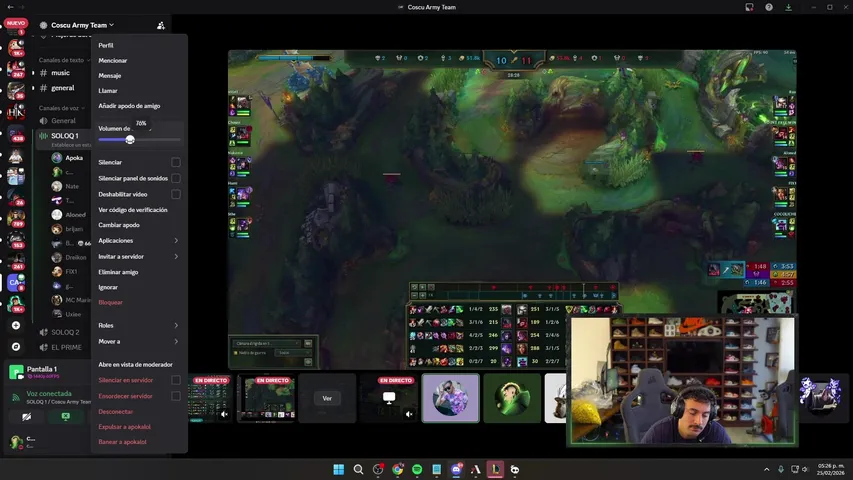
Task: Open the general text channel
Action: [x=62, y=88]
